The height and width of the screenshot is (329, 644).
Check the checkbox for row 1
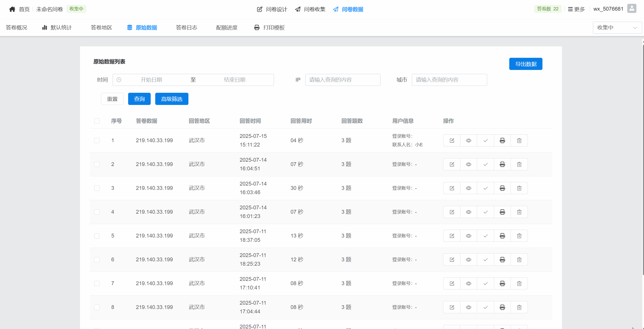click(x=97, y=140)
